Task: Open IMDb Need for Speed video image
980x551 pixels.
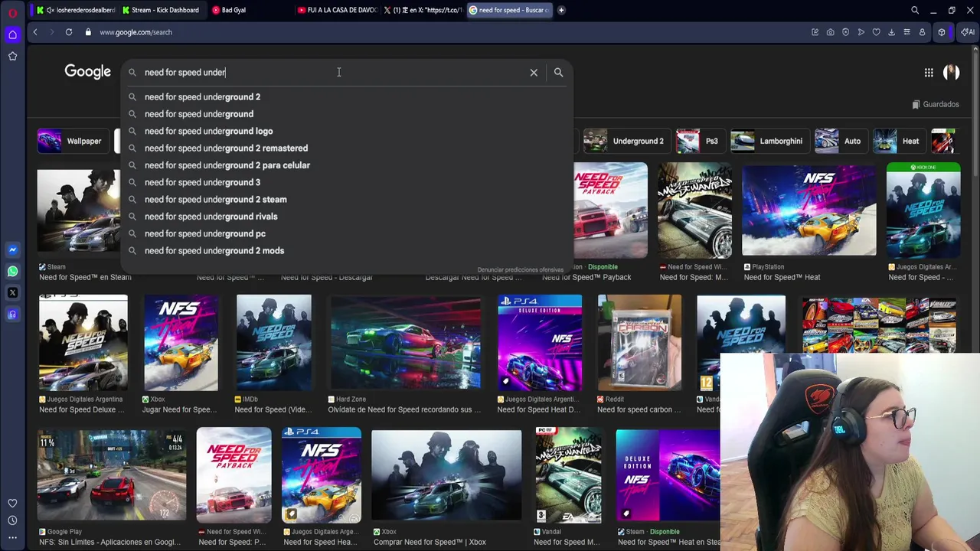Action: click(274, 343)
